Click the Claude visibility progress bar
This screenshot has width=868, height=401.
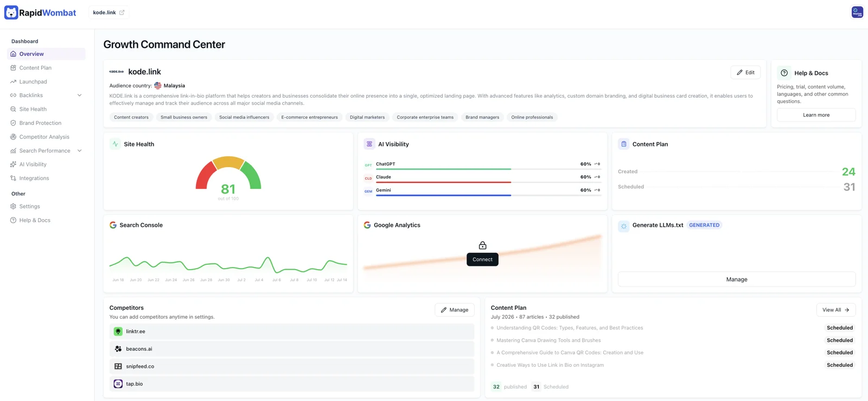[x=488, y=182]
